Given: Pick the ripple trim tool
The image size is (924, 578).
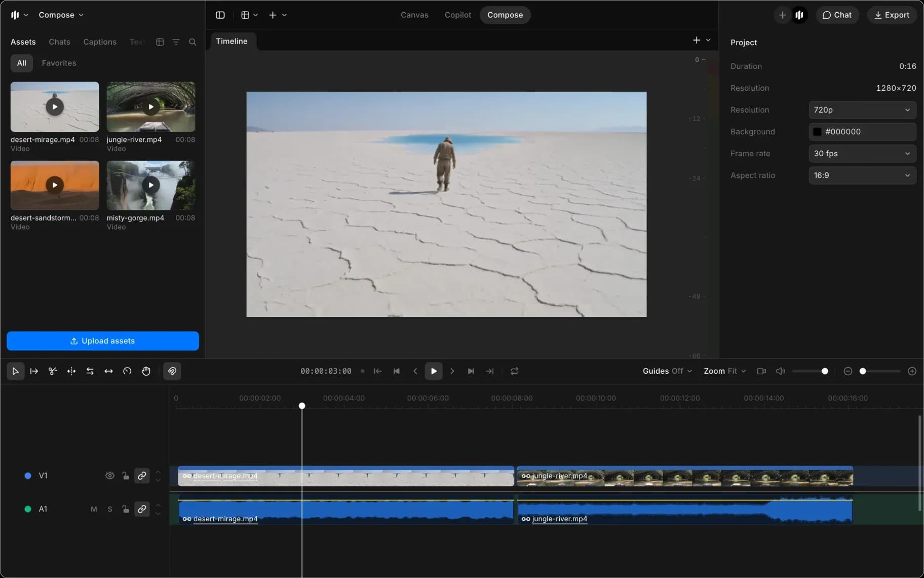Looking at the screenshot, I should (71, 371).
